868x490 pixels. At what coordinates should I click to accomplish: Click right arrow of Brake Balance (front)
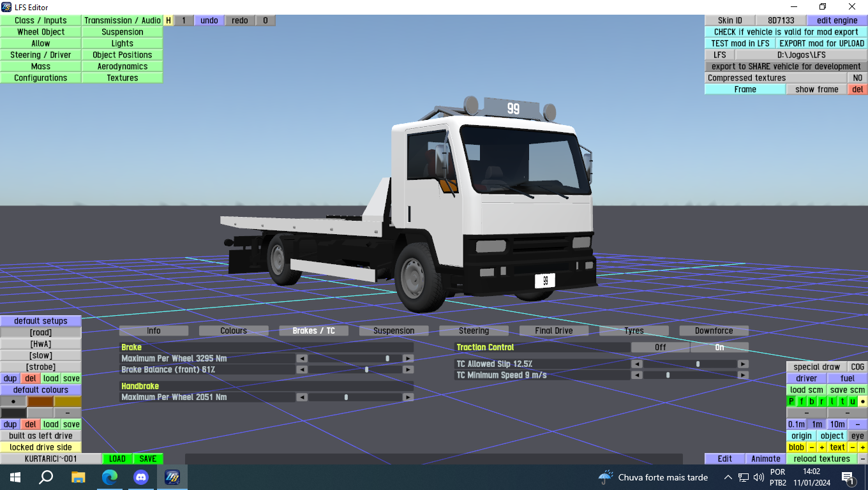coord(408,370)
